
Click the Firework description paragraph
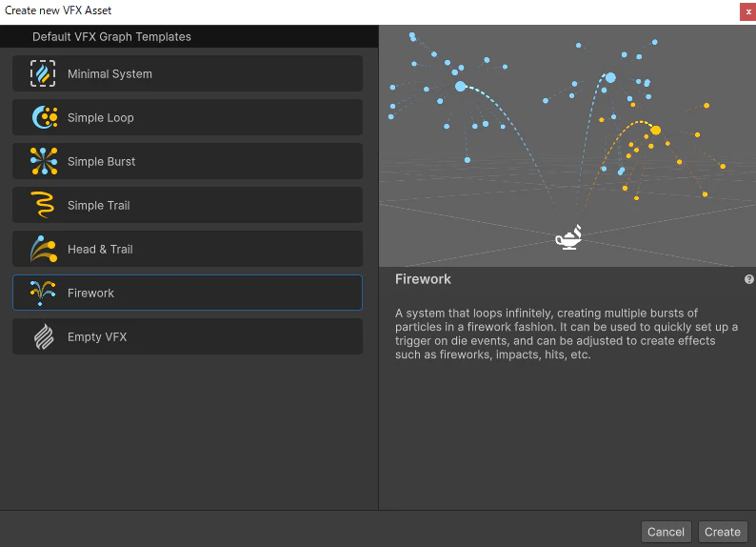point(567,334)
